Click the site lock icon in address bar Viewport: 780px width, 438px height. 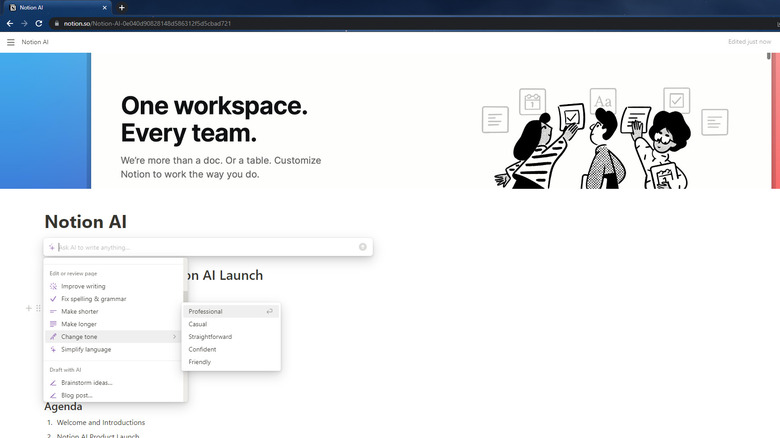tap(57, 23)
